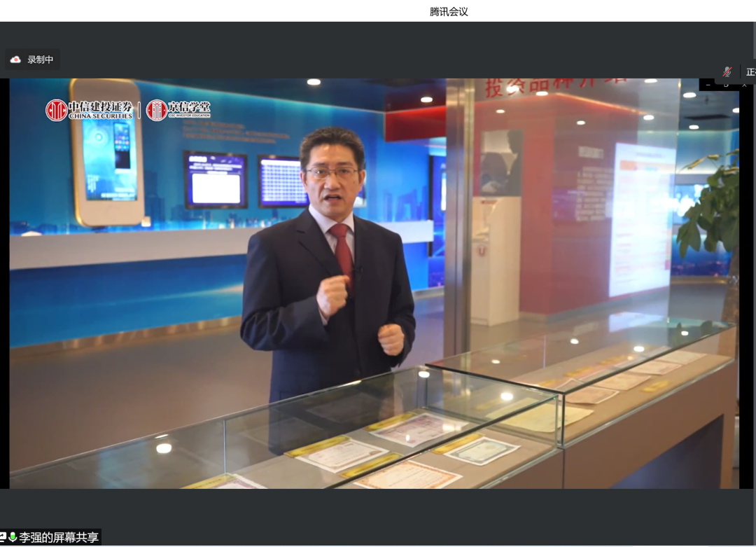Click the green microphone icon beside 李强
This screenshot has height=547, width=756.
tap(13, 537)
